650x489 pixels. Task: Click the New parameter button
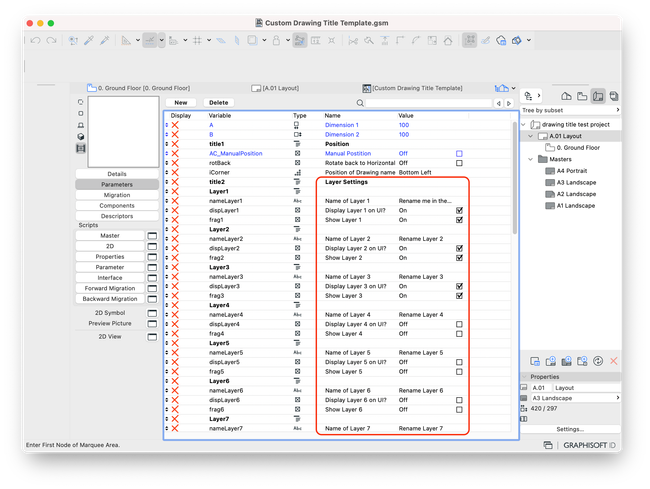(181, 103)
